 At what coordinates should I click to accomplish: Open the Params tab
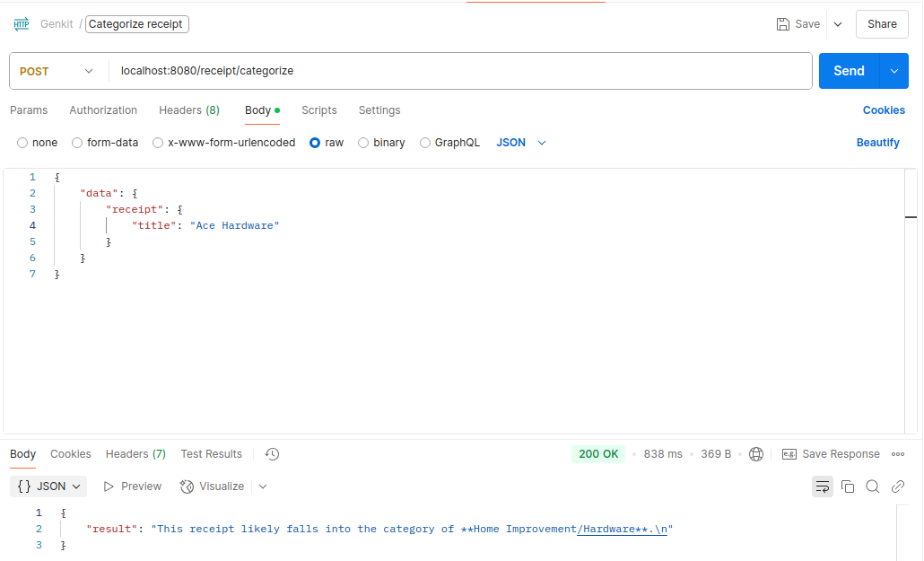(29, 110)
